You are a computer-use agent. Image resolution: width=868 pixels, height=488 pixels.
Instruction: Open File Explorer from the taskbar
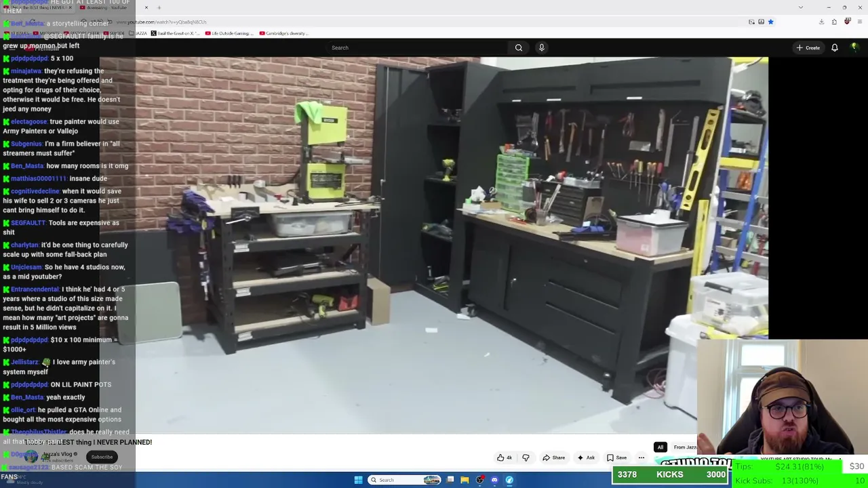(x=465, y=480)
